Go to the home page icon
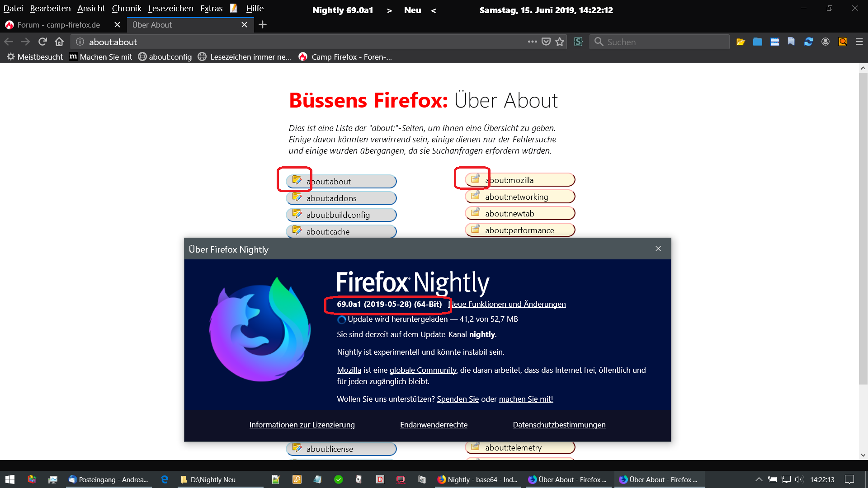868x488 pixels. point(59,42)
